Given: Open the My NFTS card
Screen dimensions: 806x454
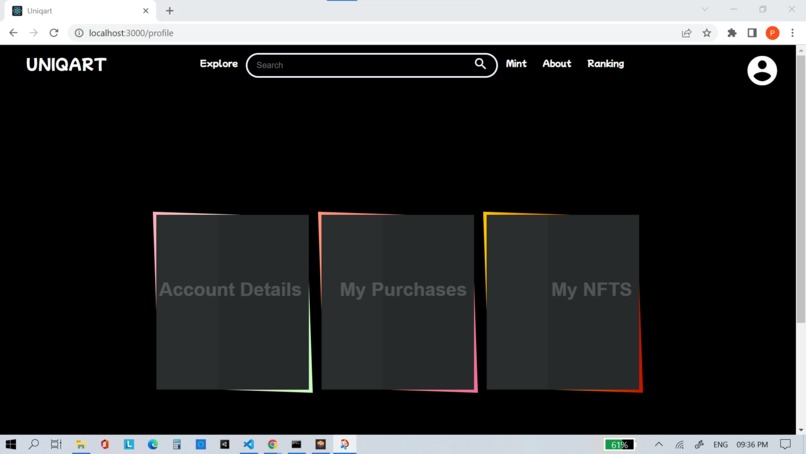Looking at the screenshot, I should 563,302.
